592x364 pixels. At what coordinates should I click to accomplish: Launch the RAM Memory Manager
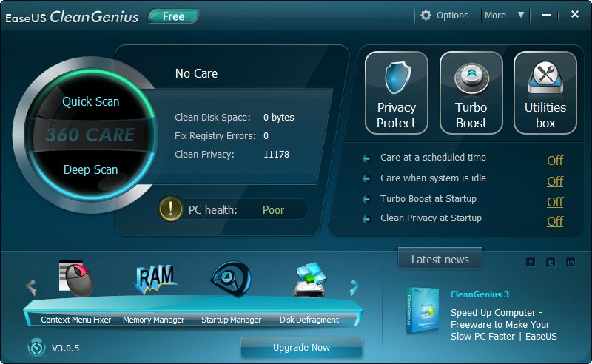154,280
